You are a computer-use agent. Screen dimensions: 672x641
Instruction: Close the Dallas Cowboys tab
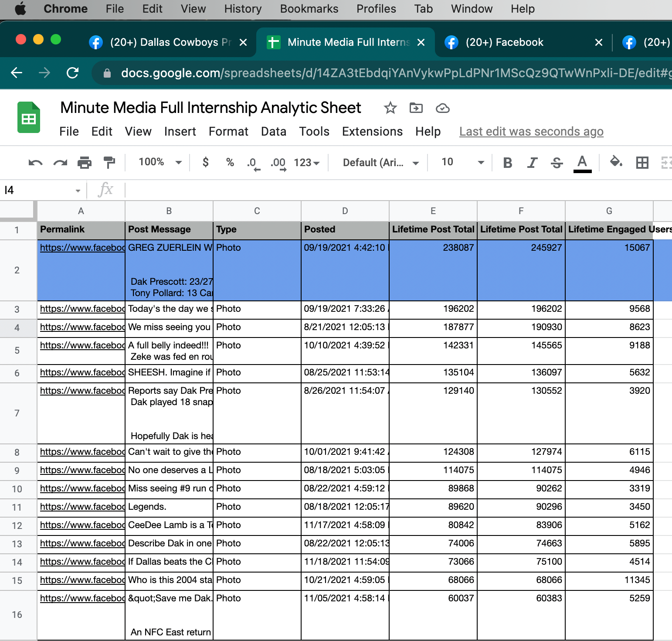pyautogui.click(x=243, y=42)
